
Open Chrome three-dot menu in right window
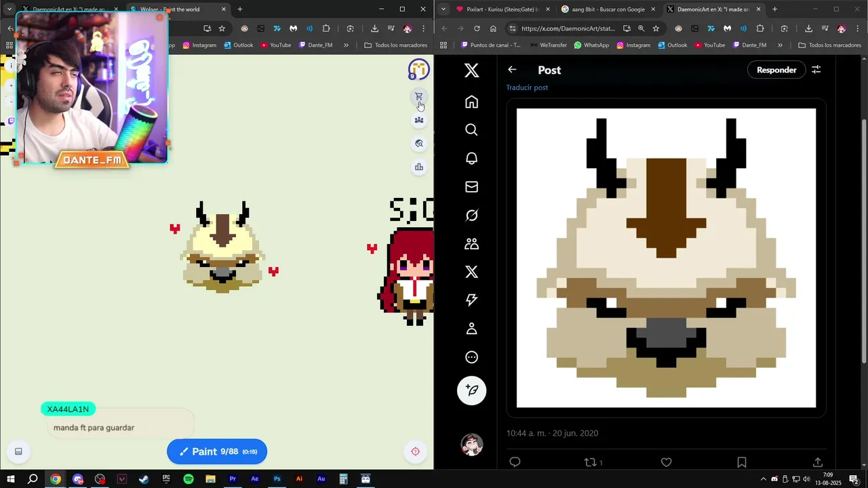pos(857,28)
